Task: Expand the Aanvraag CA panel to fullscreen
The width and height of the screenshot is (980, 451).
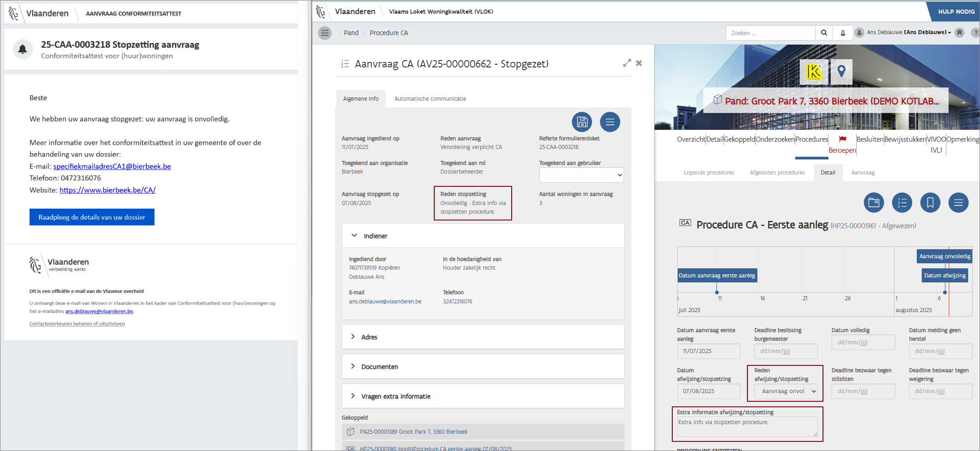Action: coord(627,63)
